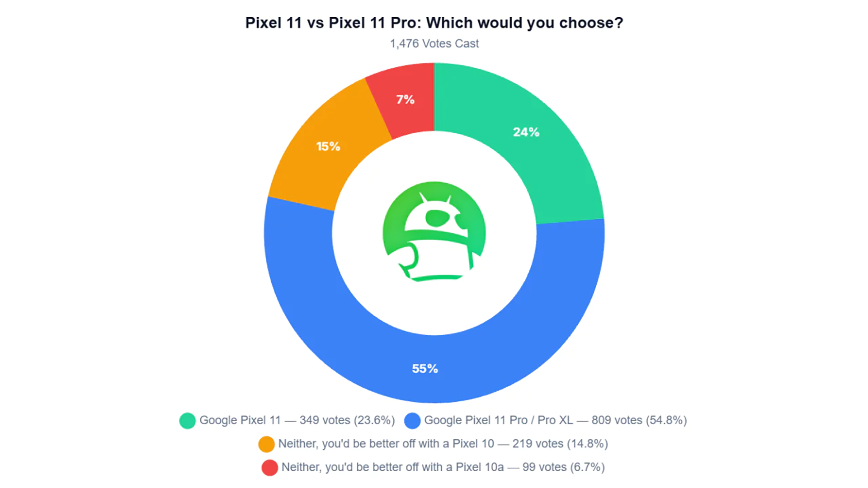This screenshot has width=868, height=488.
Task: Toggle Google Pixel 11 Pro / Pro XL legend text
Action: (556, 420)
